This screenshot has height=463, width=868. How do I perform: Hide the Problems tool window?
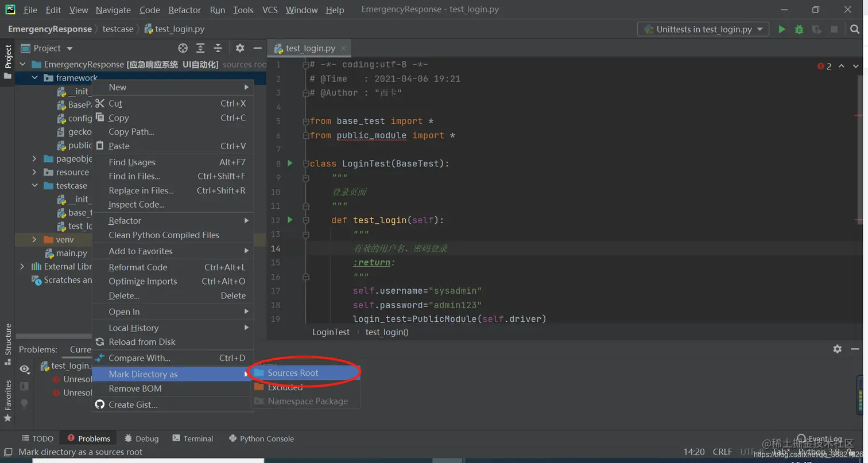click(x=855, y=349)
